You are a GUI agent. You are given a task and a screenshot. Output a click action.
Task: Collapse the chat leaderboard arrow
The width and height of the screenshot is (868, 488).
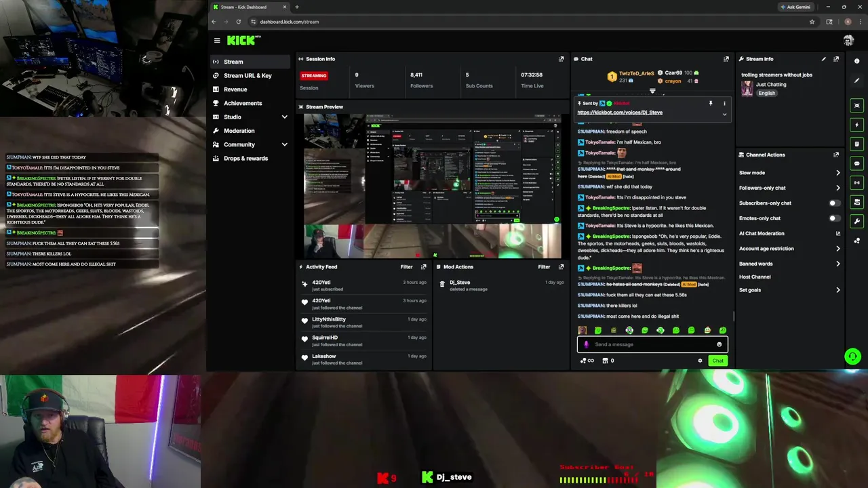click(652, 91)
